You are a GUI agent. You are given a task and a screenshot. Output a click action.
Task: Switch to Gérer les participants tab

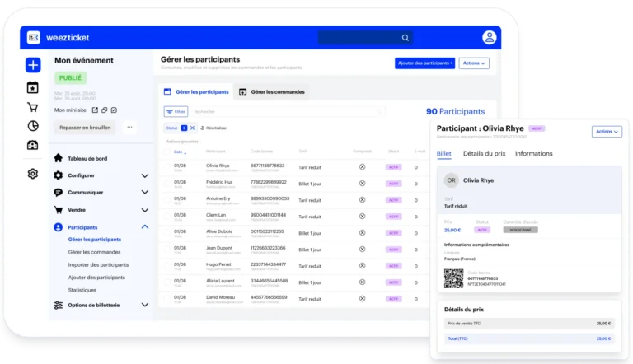[x=197, y=91]
